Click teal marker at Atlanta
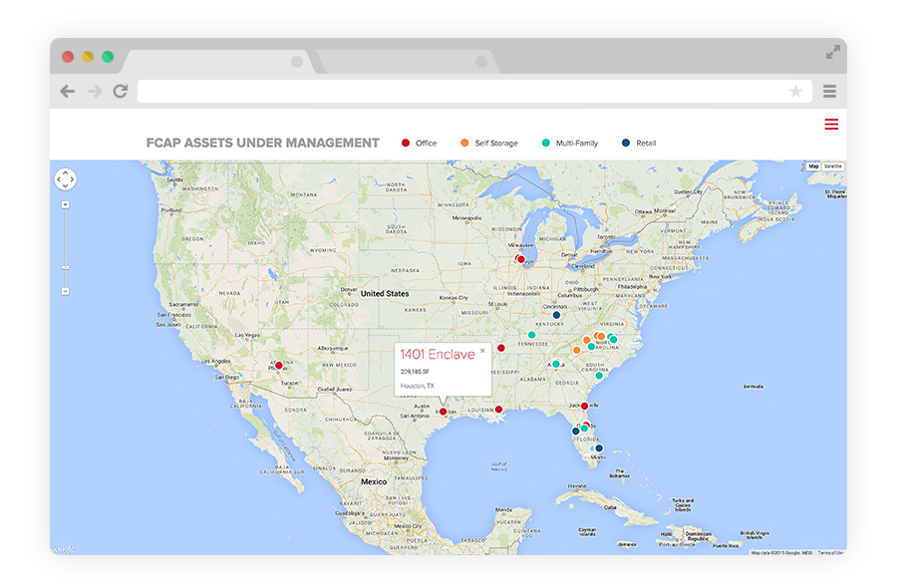The image size is (897, 588). tap(555, 364)
